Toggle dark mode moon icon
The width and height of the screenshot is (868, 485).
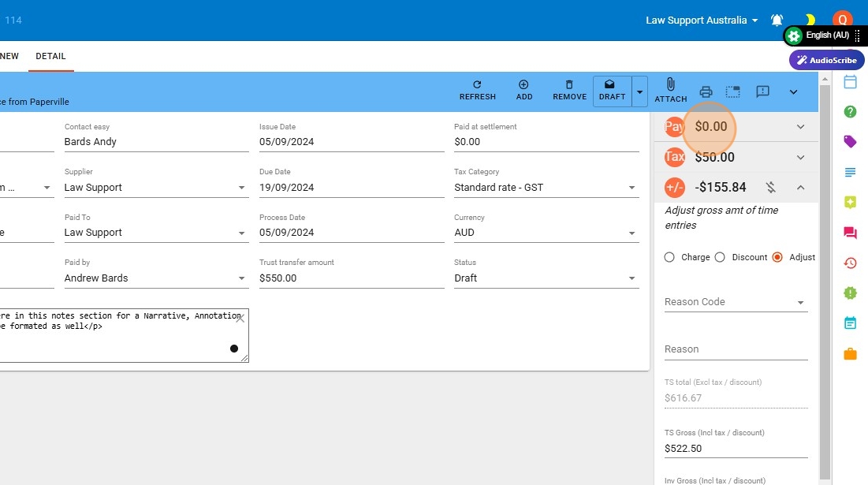point(810,21)
